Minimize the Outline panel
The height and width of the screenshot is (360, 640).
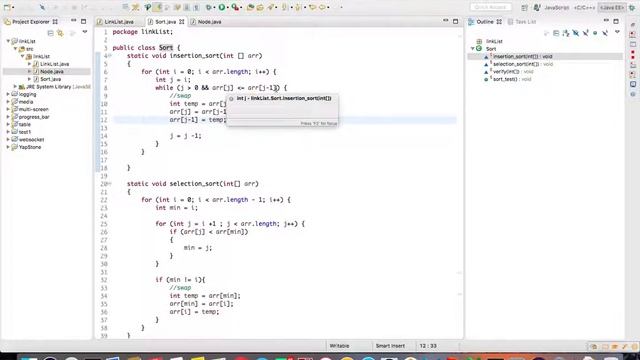(x=606, y=20)
